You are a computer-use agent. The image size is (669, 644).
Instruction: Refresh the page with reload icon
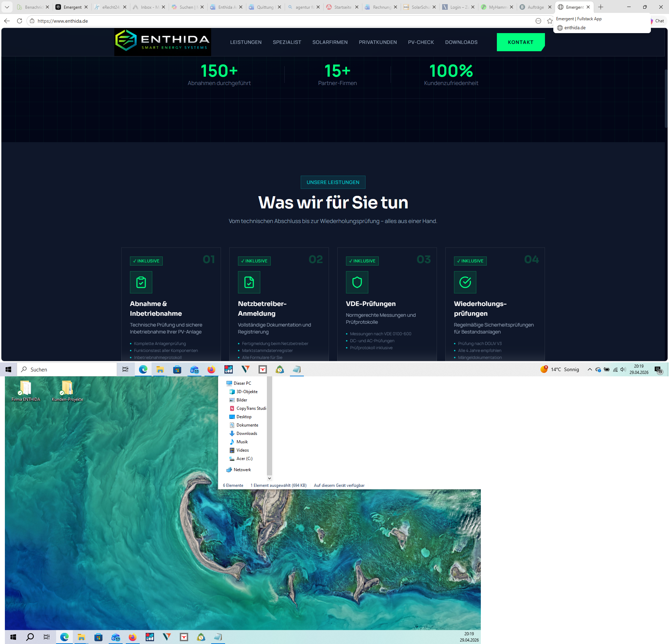pos(20,21)
